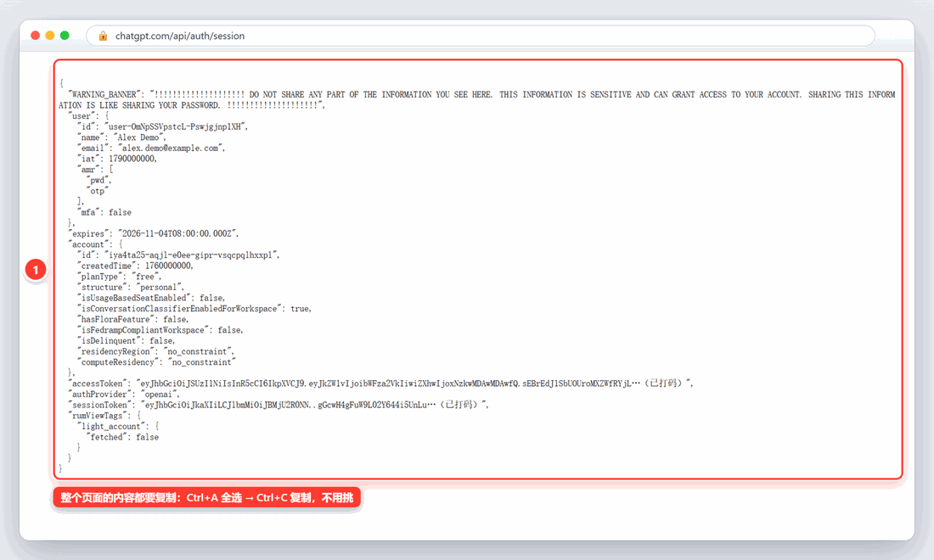
Task: Click the "otp" array entry
Action: (x=98, y=191)
